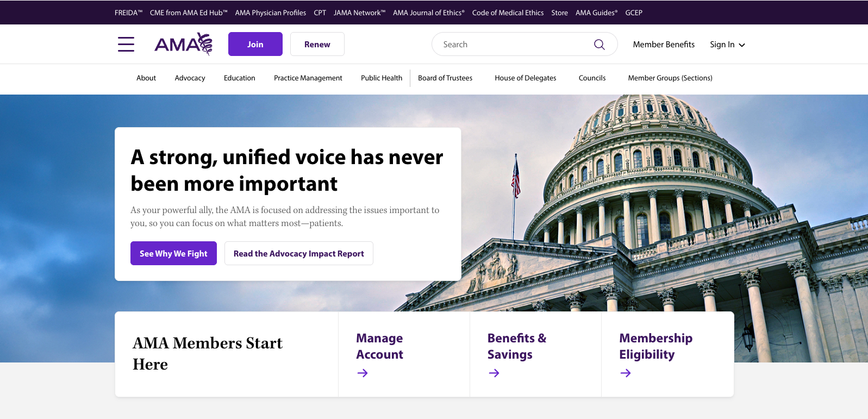Open AMA Physician Profiles link
The width and height of the screenshot is (868, 419).
[271, 12]
